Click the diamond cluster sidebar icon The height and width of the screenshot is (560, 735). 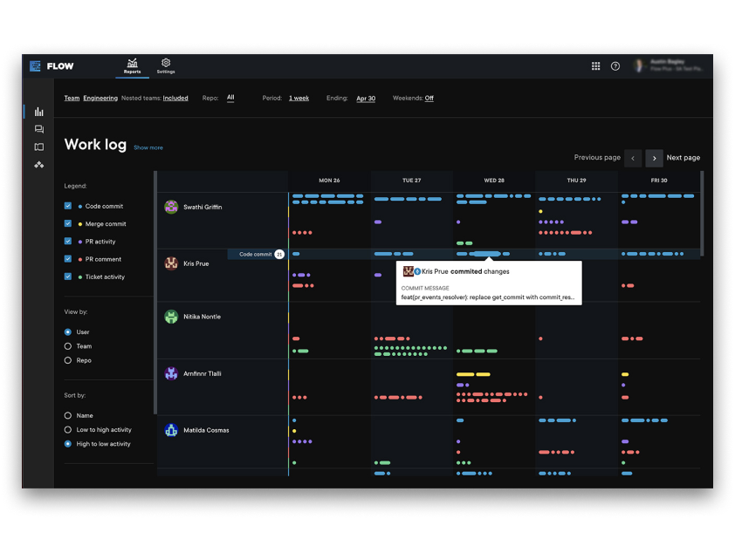click(x=39, y=165)
